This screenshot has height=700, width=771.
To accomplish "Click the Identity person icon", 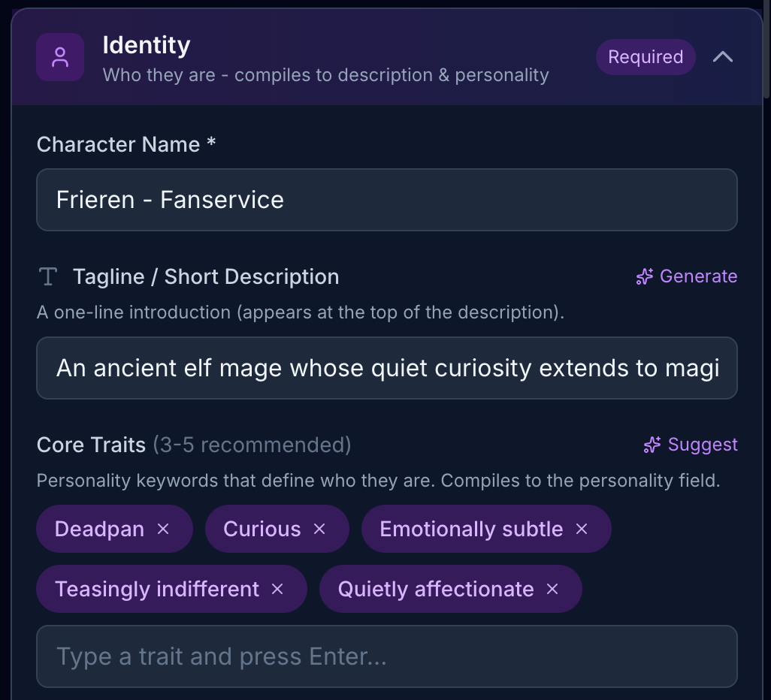I will [60, 57].
